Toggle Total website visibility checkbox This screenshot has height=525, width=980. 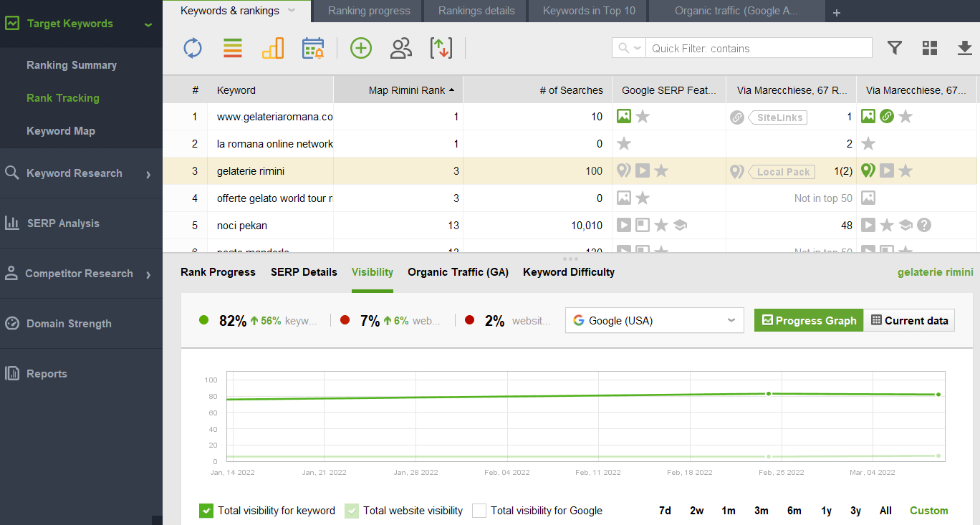click(352, 511)
